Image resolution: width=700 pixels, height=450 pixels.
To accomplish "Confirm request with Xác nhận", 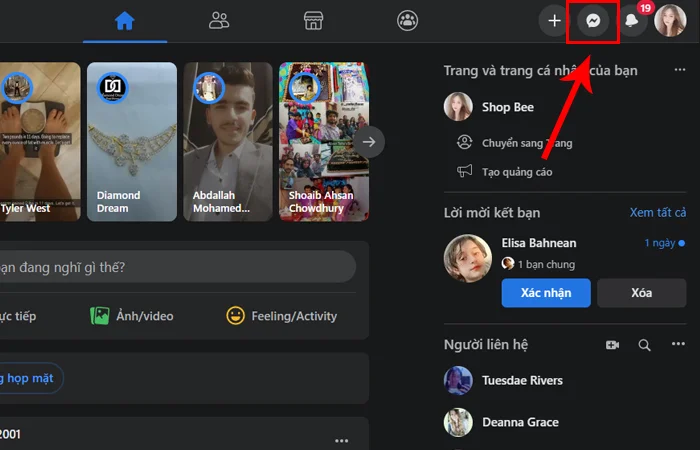I will pyautogui.click(x=546, y=293).
